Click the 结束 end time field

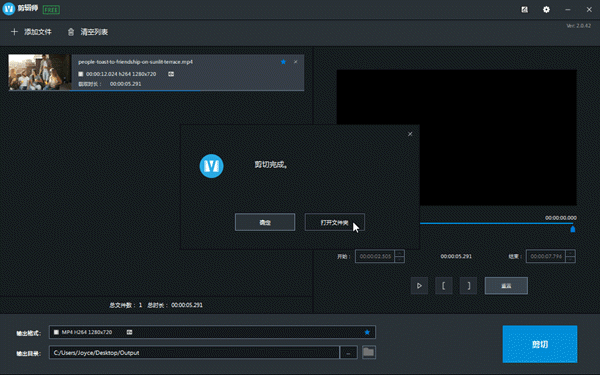tap(546, 256)
